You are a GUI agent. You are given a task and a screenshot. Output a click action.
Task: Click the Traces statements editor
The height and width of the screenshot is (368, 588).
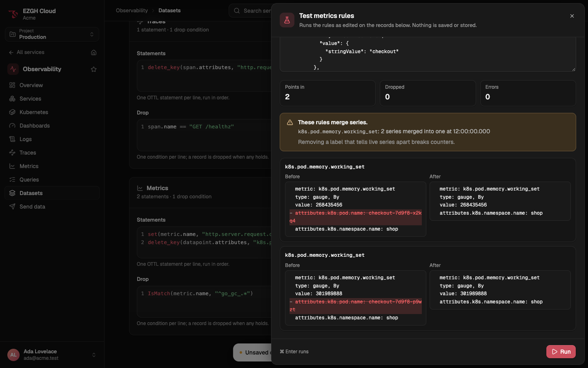(x=204, y=76)
